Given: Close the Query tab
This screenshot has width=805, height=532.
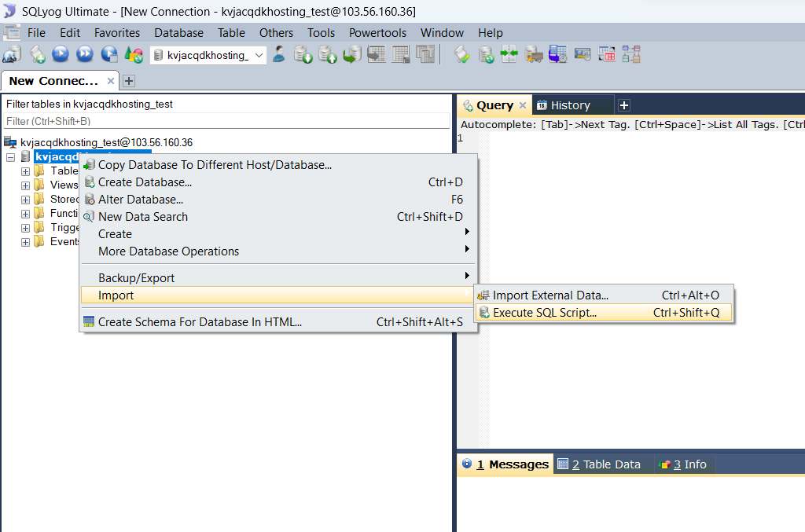Looking at the screenshot, I should tap(523, 105).
